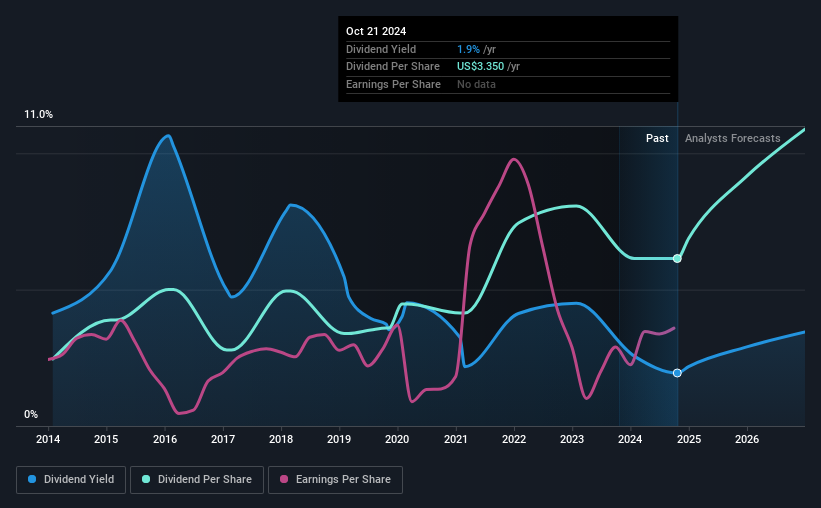This screenshot has width=821, height=508.
Task: Click the 2019 axis label
Action: (339, 439)
